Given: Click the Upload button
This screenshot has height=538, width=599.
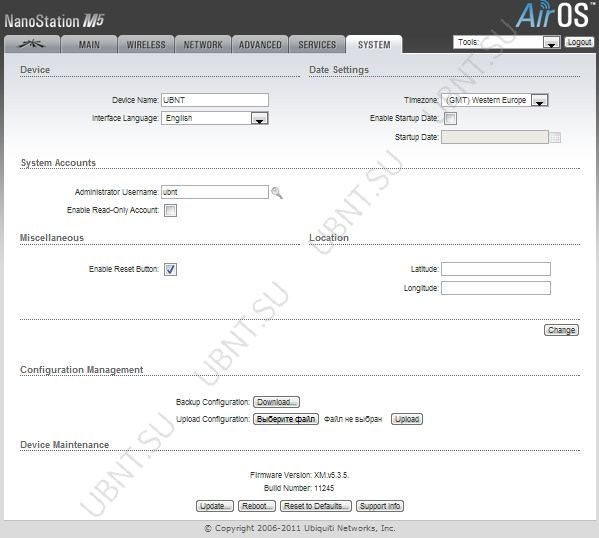Looking at the screenshot, I should (407, 419).
